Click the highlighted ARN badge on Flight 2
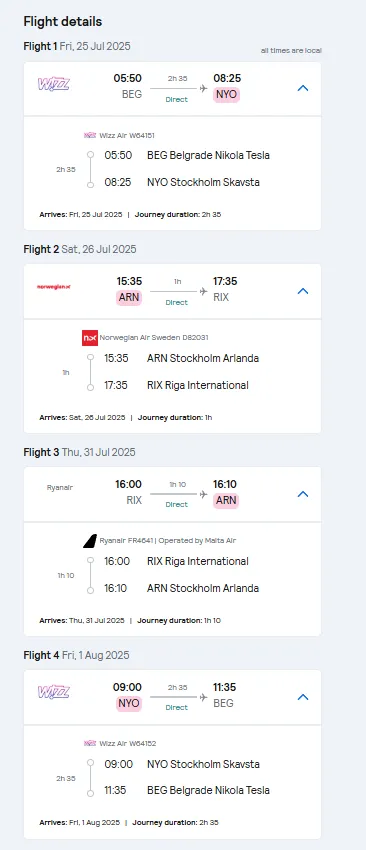 pos(129,298)
